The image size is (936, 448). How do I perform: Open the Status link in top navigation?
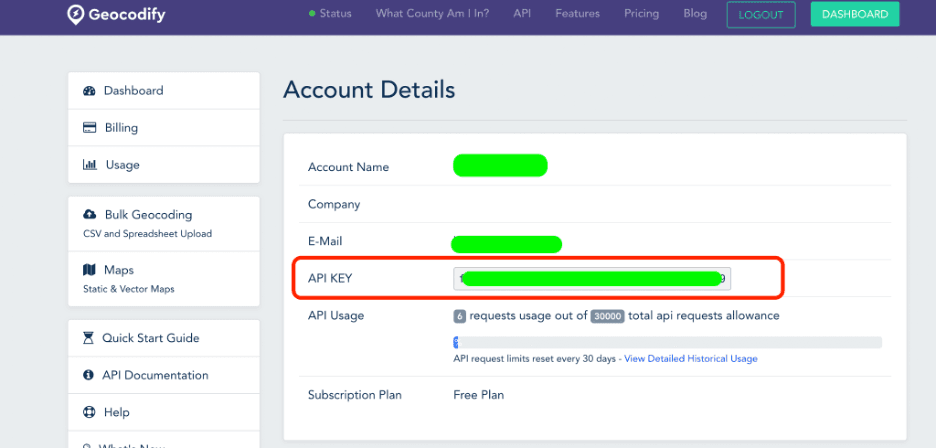(334, 14)
